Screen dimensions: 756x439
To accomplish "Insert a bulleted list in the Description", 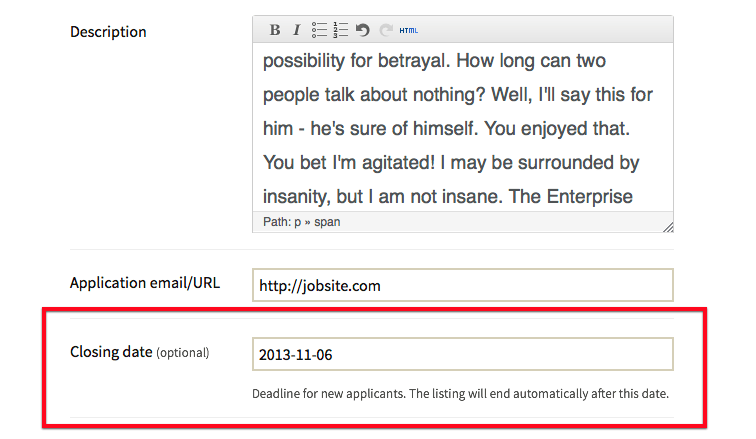I will [319, 30].
